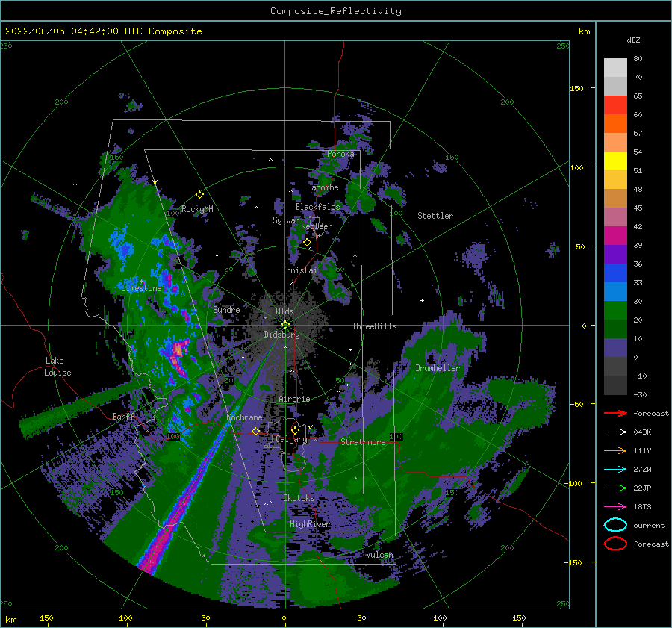This screenshot has width=672, height=628.
Task: Choose the green 22JP arrow legend icon
Action: point(615,488)
